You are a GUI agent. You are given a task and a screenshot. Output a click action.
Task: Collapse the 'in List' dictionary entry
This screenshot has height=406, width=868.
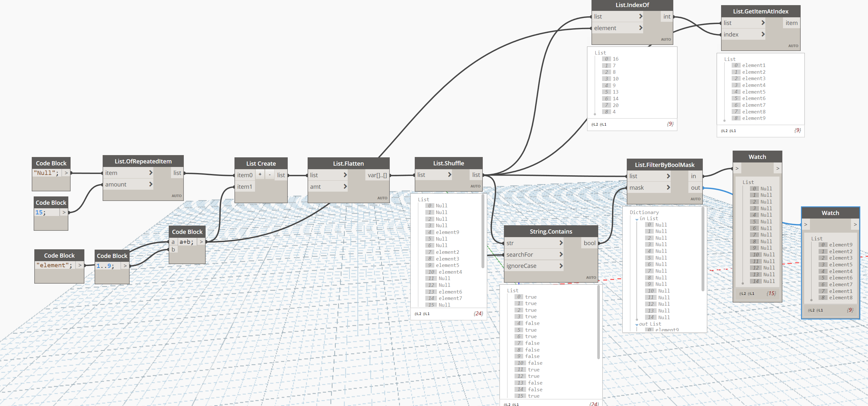pos(637,219)
